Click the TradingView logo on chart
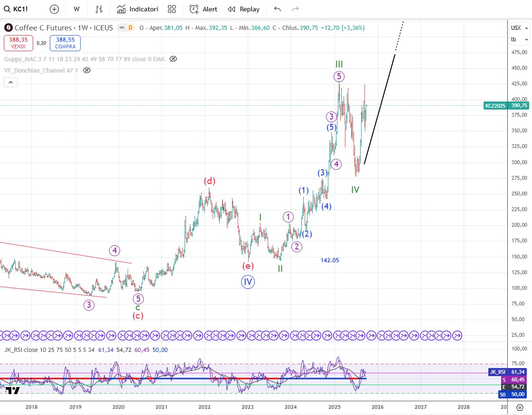The image size is (532, 415). [x=13, y=390]
